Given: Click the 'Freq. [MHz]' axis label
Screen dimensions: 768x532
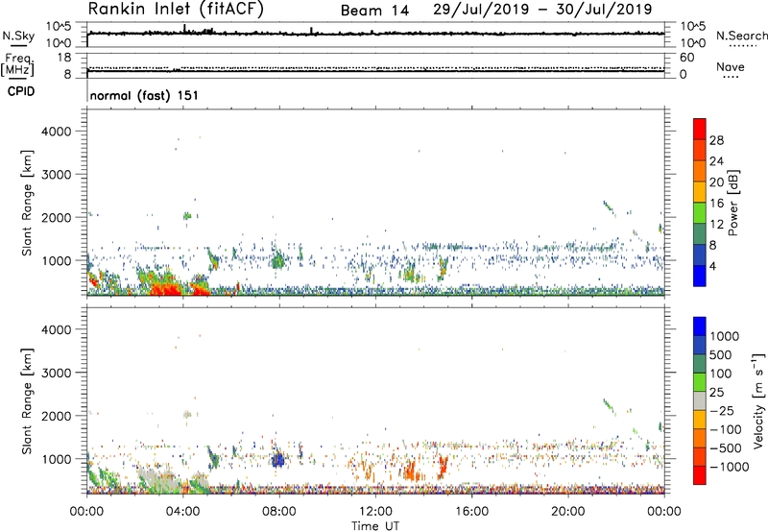Looking at the screenshot, I should click(17, 64).
